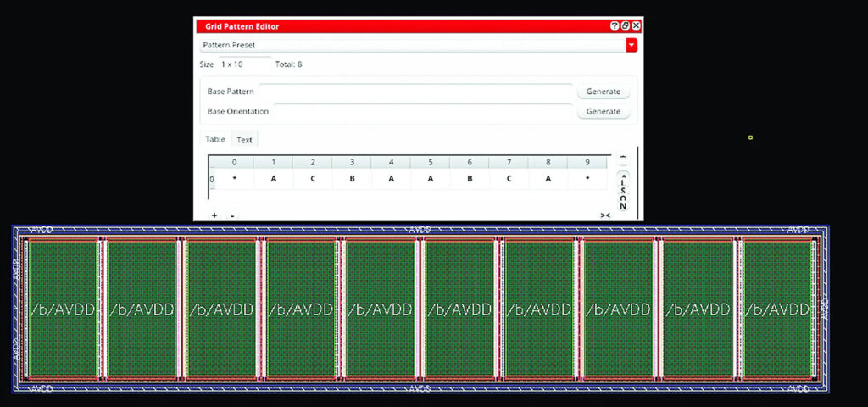The width and height of the screenshot is (868, 407).
Task: Click Generate next to Base Orientation
Action: point(603,112)
